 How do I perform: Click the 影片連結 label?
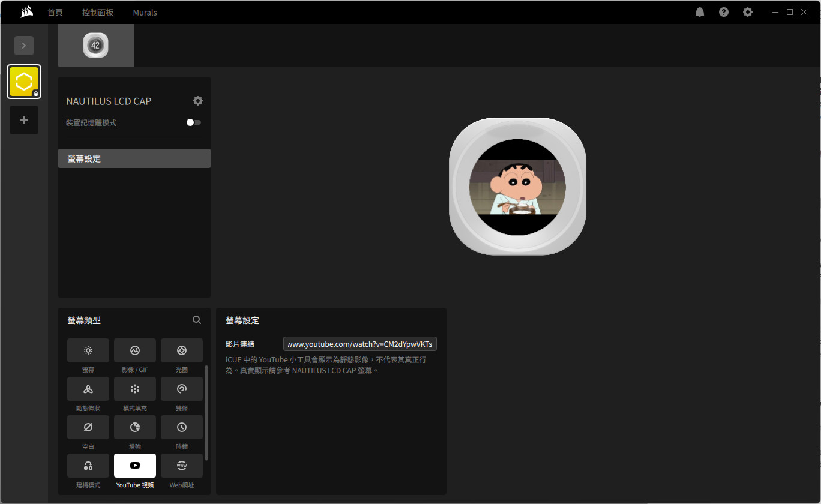pos(240,344)
